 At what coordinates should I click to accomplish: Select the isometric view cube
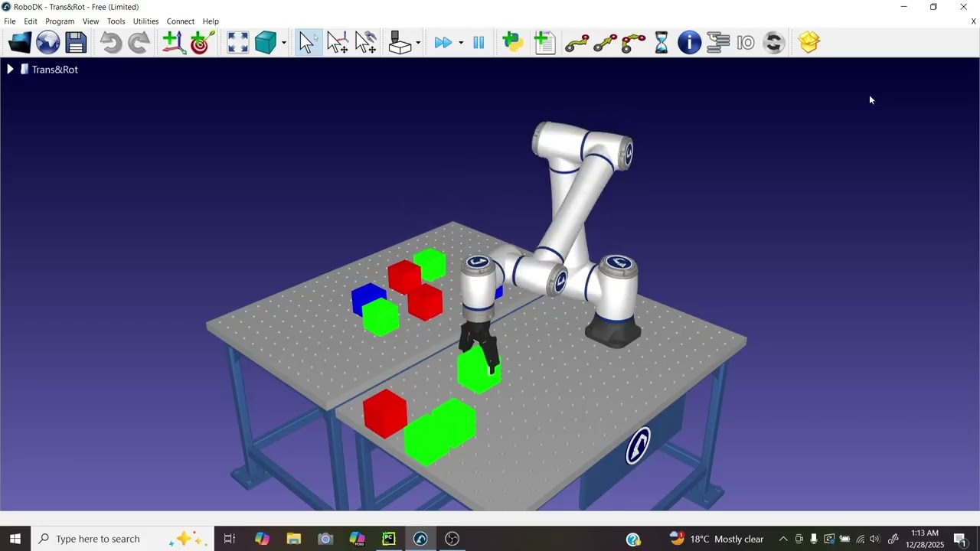266,43
